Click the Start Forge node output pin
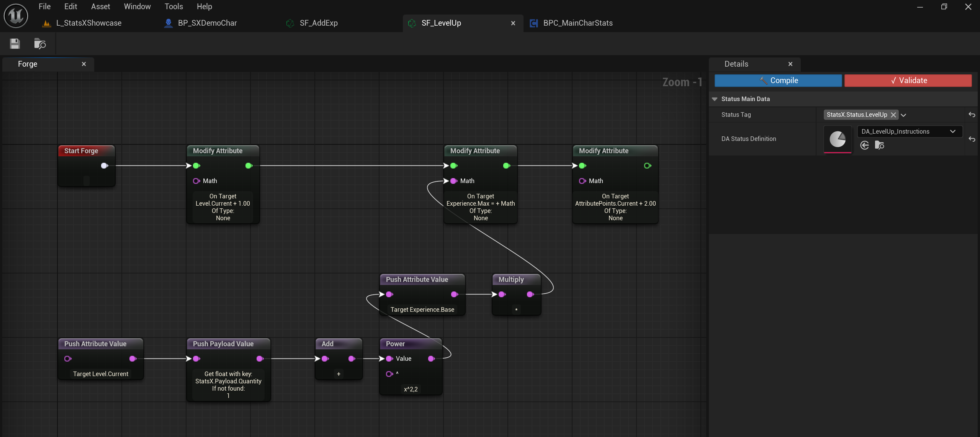Viewport: 980px width, 437px height. (x=104, y=165)
